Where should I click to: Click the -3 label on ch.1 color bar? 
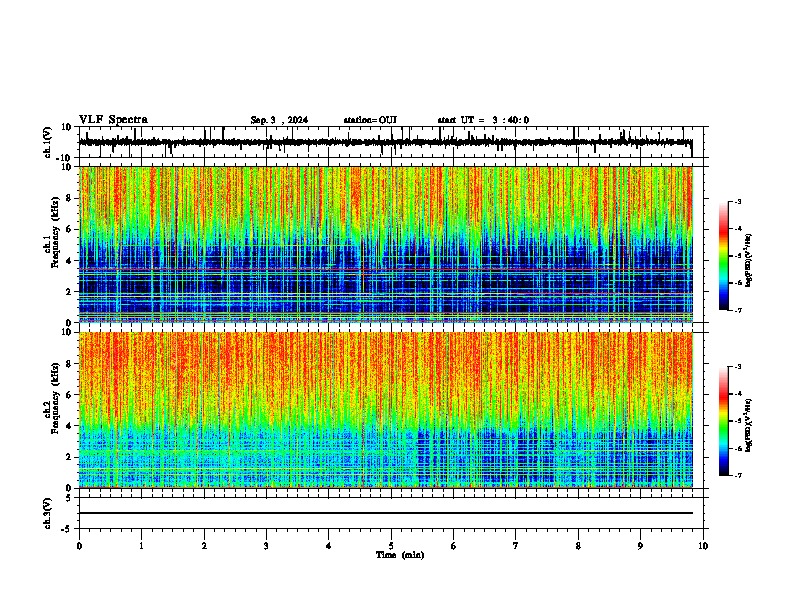(738, 202)
